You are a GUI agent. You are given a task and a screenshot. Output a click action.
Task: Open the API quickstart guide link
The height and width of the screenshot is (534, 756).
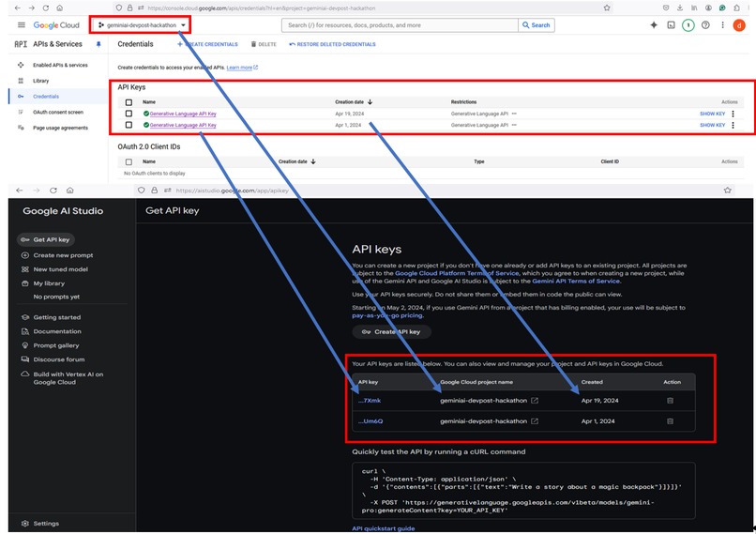click(384, 528)
